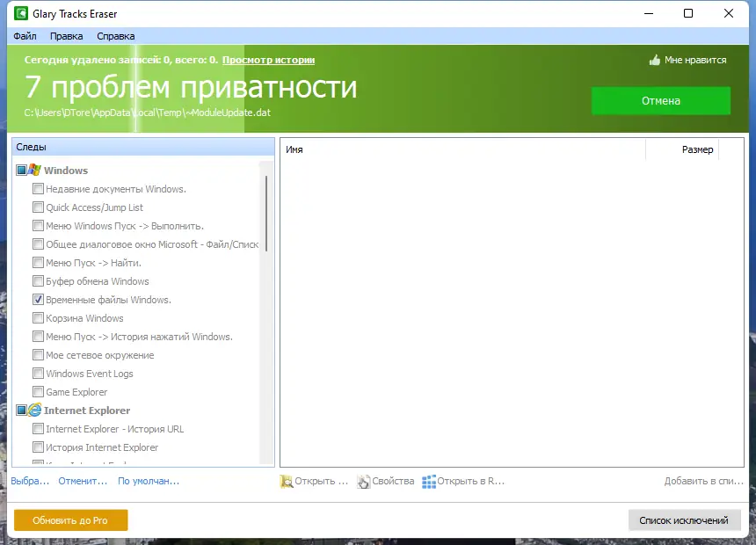Enable Internet Explorer - История URL checkbox

pos(38,429)
